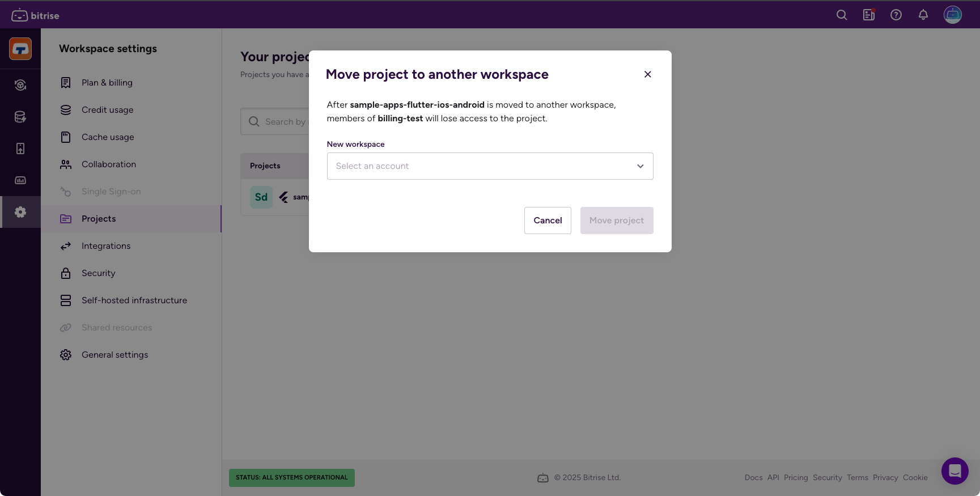The image size is (980, 496).
Task: Open Collaboration settings
Action: pos(108,164)
